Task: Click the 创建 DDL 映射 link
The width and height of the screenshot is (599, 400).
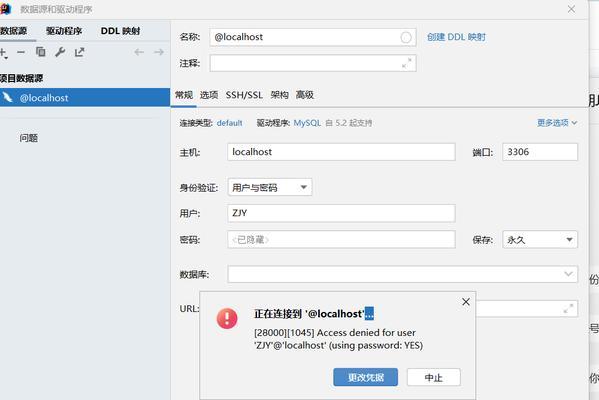Action: pos(456,37)
